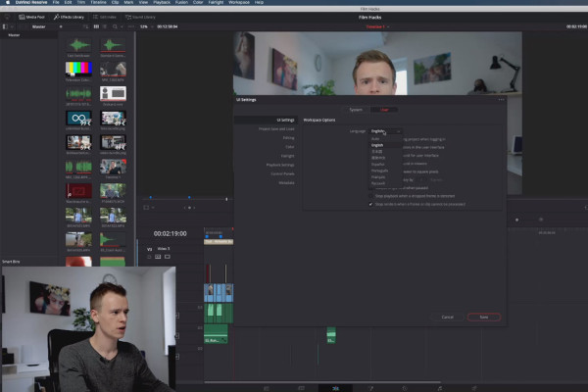Click the Cancel button in preferences
Viewport: 588px width, 392px height.
[x=448, y=317]
